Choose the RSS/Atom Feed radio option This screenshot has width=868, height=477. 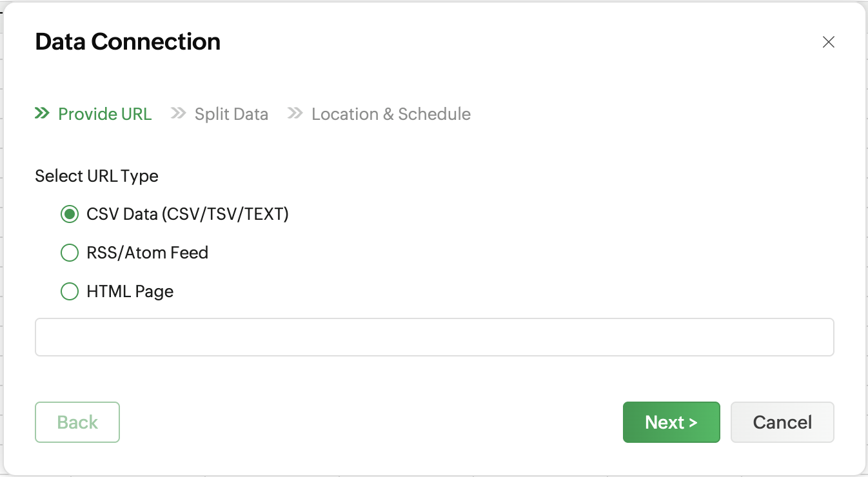69,253
